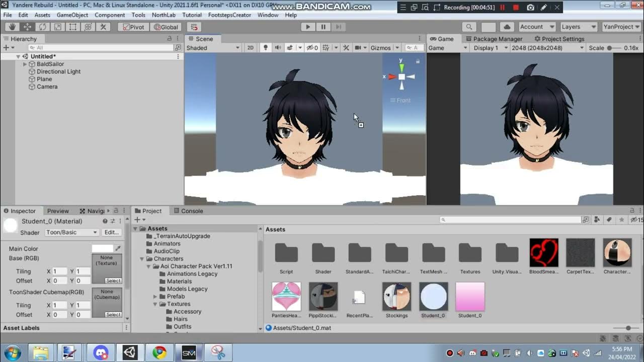Start Play mode
Screen dimensions: 644x362
pos(308,27)
